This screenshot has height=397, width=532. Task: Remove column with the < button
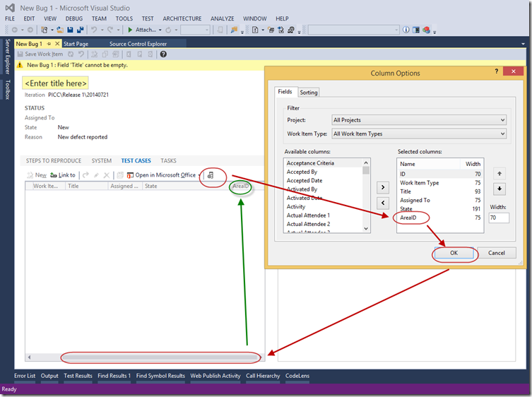click(x=383, y=203)
